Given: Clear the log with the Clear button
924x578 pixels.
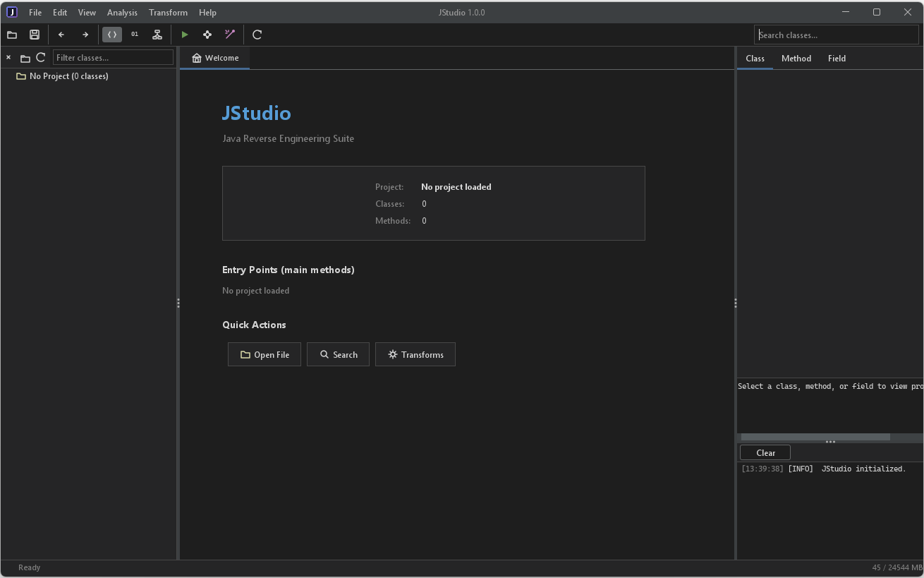Looking at the screenshot, I should (x=765, y=452).
